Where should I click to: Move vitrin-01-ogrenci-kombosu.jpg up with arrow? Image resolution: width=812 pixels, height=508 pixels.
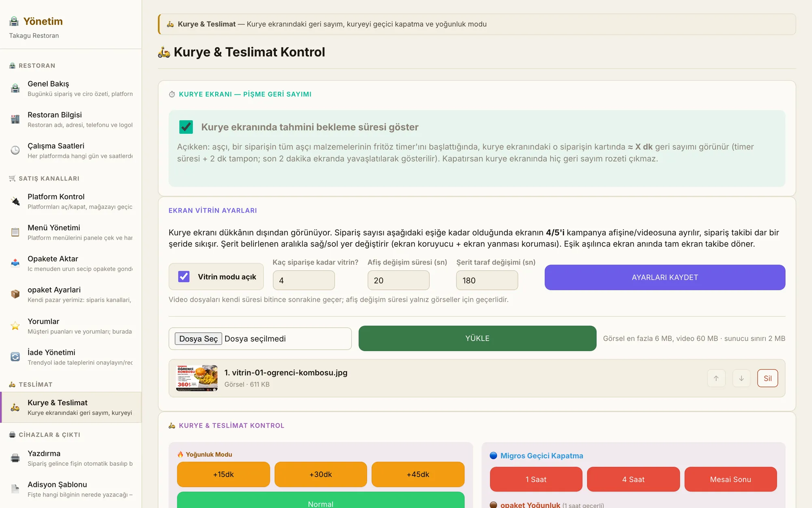(716, 378)
